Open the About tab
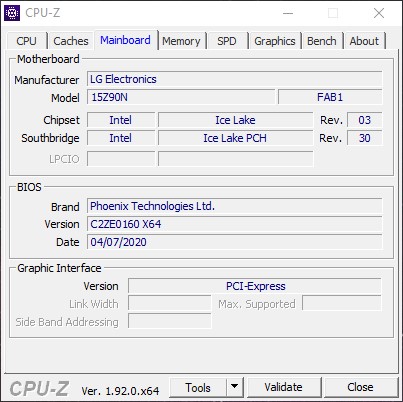This screenshot has width=403, height=402. click(x=364, y=41)
